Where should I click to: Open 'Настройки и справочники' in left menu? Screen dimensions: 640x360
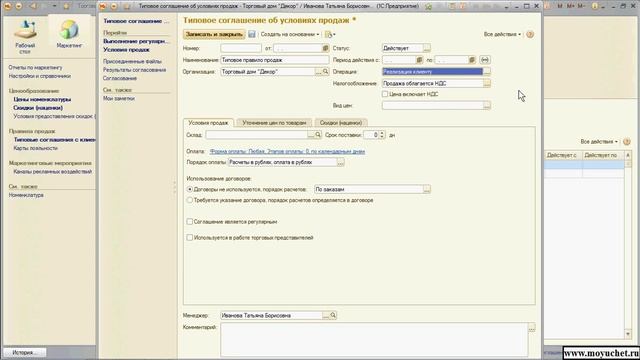[40, 76]
